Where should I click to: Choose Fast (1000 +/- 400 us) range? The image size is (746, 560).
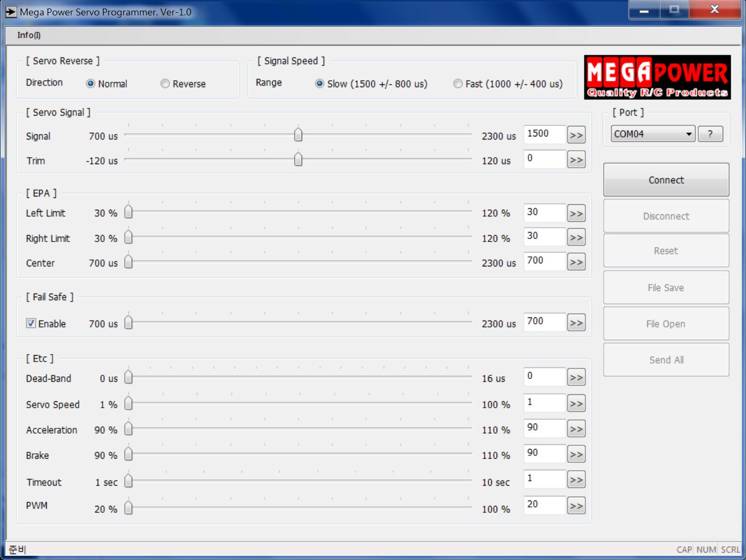[458, 84]
